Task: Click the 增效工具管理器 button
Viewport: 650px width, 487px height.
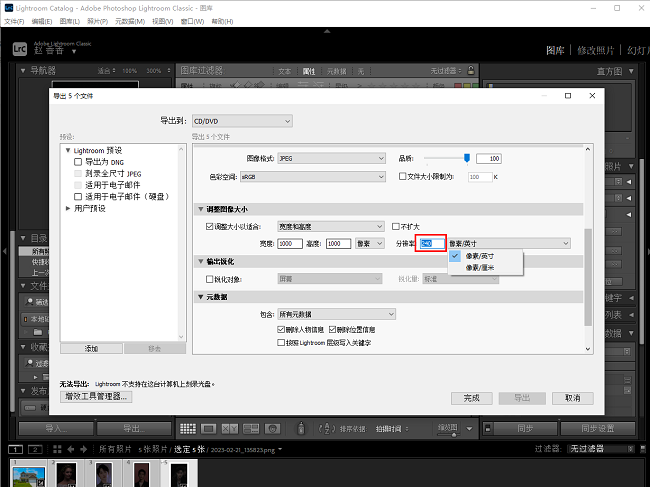Action: [96, 397]
